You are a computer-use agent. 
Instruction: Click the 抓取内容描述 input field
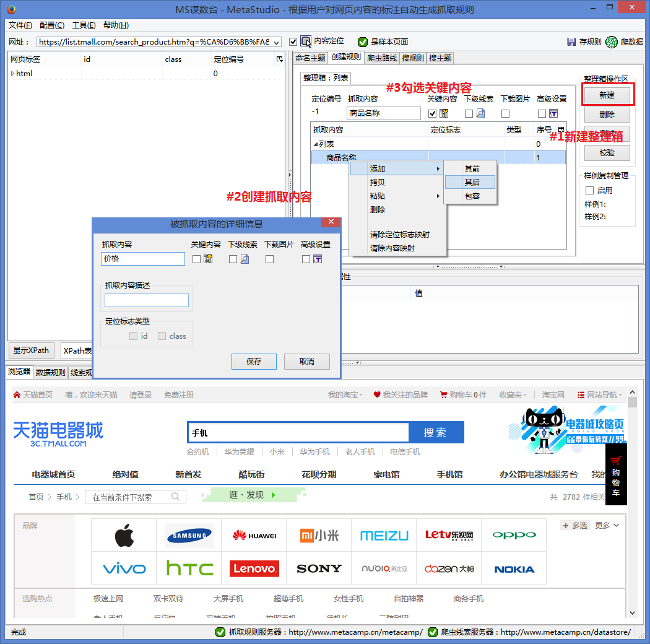pyautogui.click(x=147, y=300)
